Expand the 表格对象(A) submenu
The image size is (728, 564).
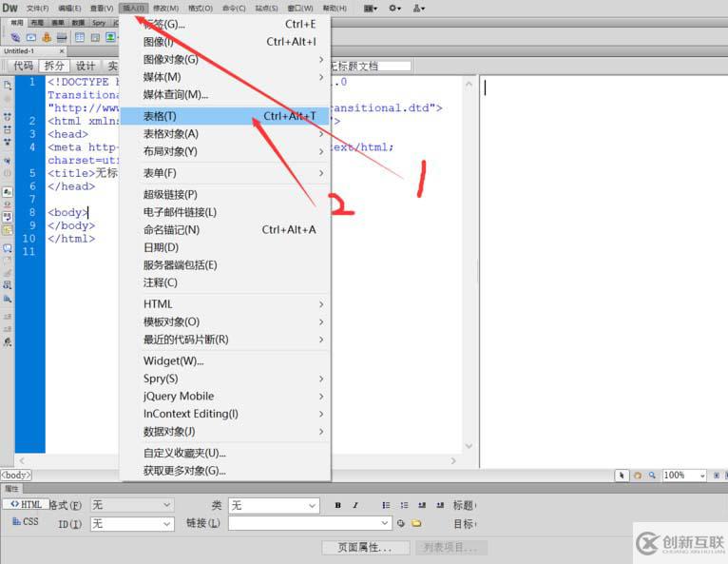(x=224, y=134)
